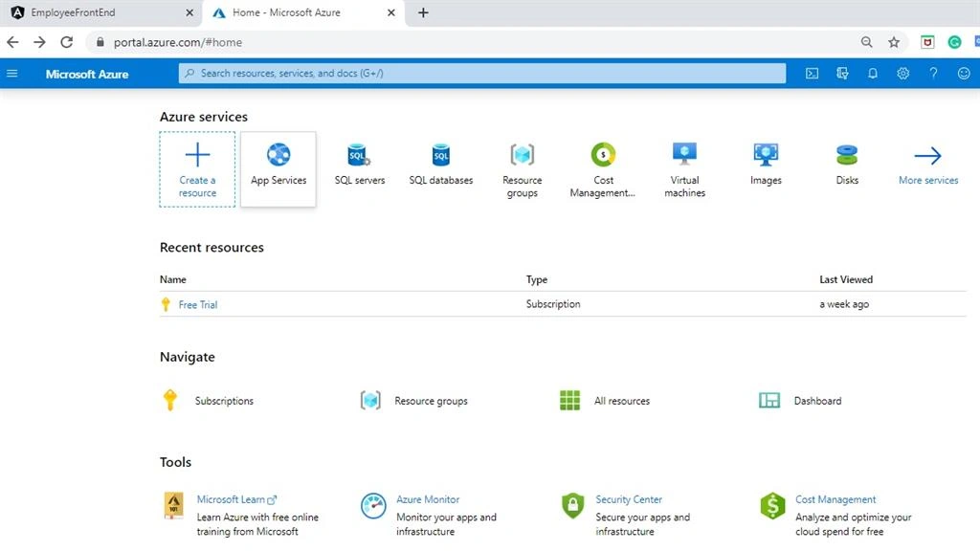This screenshot has width=980, height=551.
Task: Click the 'a week ago' cell
Action: point(844,304)
